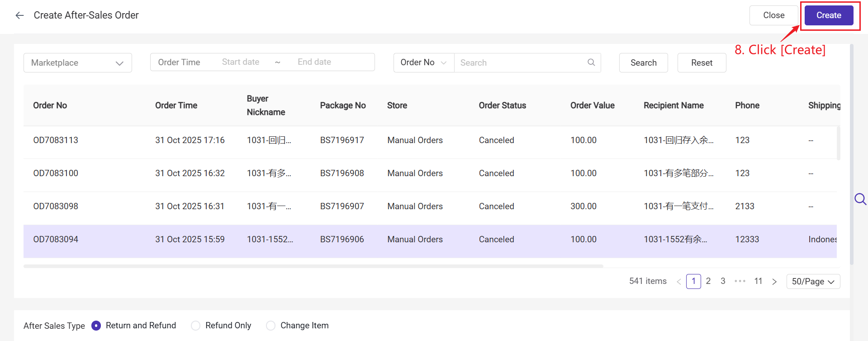Viewport: 868px width, 341px height.
Task: Open the 50/Page size selector
Action: pyautogui.click(x=813, y=282)
